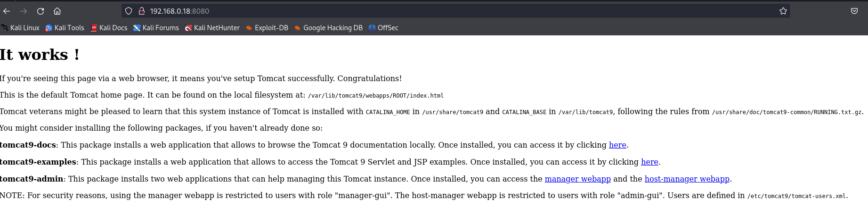The width and height of the screenshot is (868, 216).
Task: Reload the current page
Action: pyautogui.click(x=41, y=11)
